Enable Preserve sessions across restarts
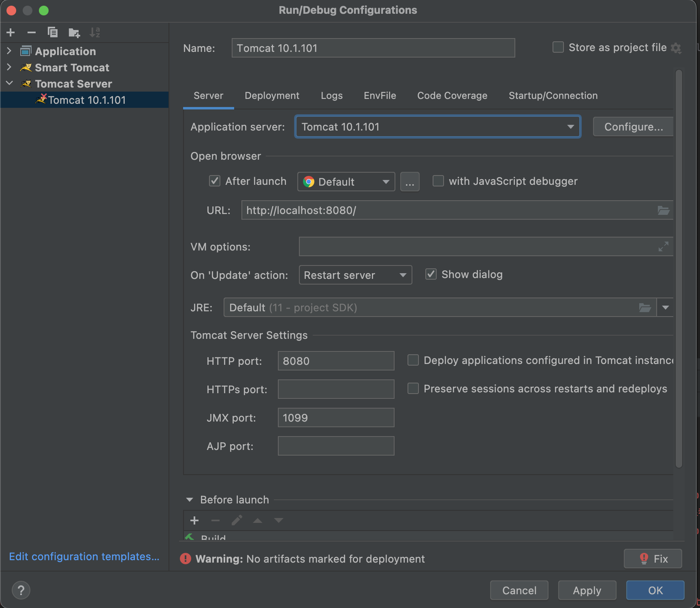Image resolution: width=700 pixels, height=608 pixels. [x=413, y=388]
